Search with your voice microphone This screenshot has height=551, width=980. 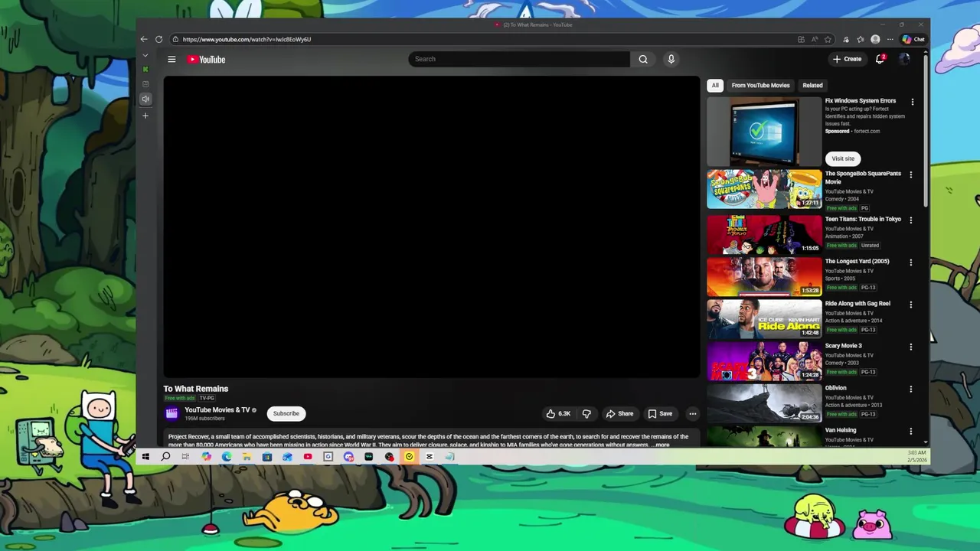point(671,59)
